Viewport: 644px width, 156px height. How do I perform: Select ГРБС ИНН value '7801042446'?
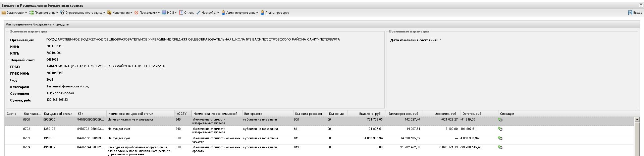pyautogui.click(x=55, y=73)
